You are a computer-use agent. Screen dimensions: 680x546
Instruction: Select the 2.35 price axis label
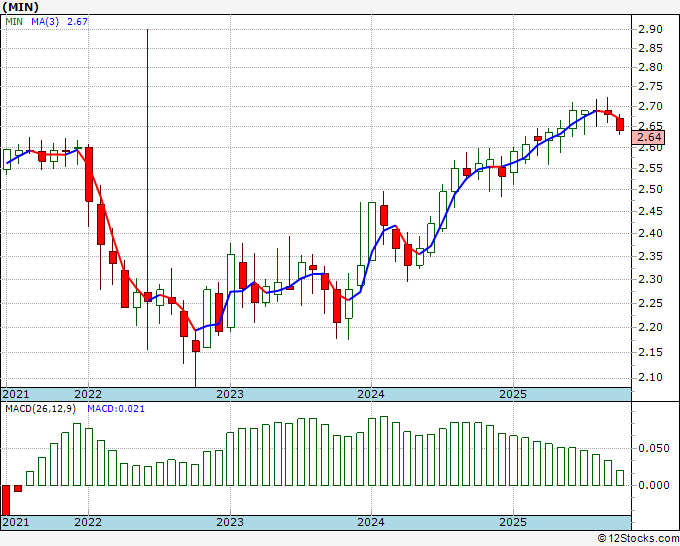click(x=650, y=256)
